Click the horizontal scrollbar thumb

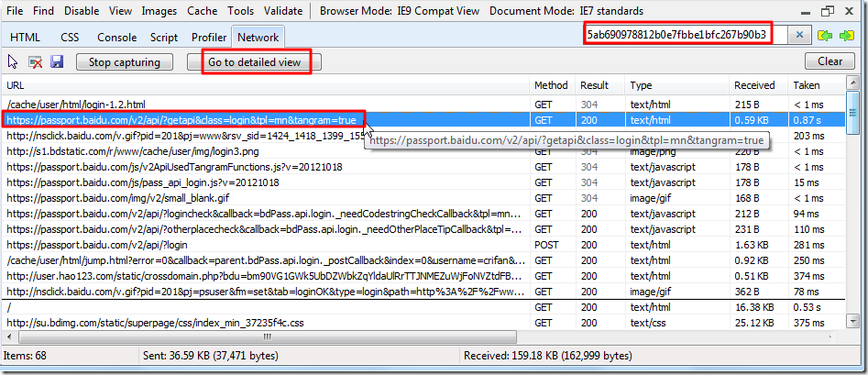(268, 336)
